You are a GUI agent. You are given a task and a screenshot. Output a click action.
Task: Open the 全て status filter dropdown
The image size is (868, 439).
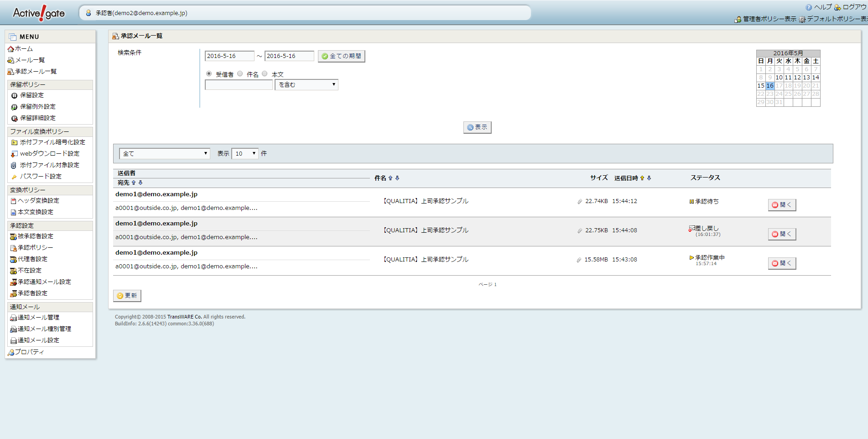164,154
